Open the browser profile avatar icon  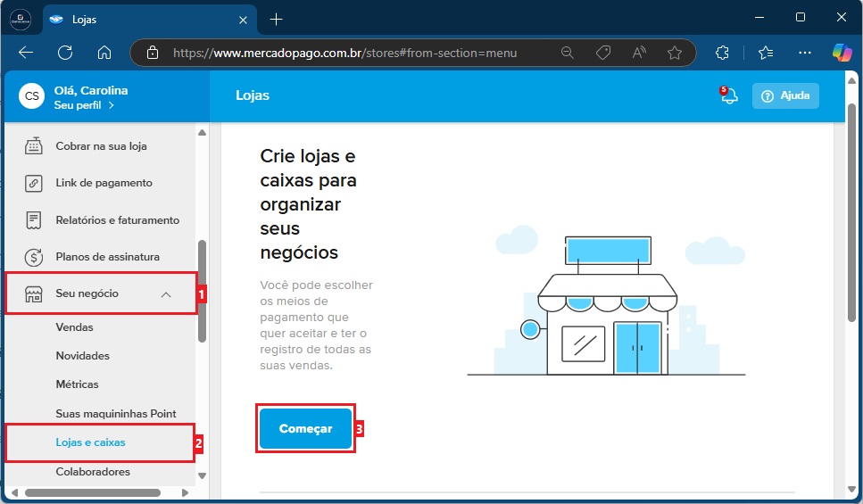[x=21, y=20]
